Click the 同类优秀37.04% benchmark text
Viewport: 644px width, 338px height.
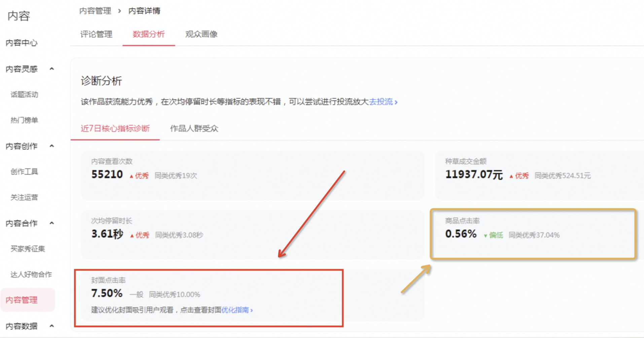click(x=534, y=235)
